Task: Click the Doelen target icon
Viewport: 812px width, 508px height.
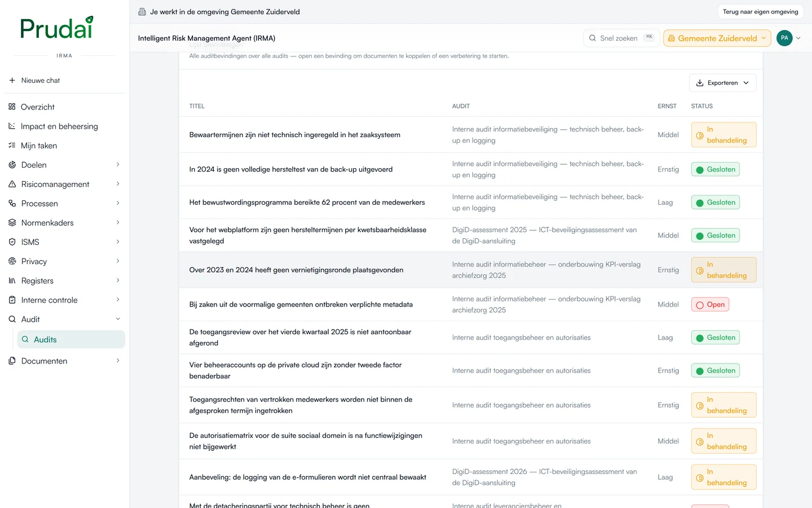Action: (12, 165)
